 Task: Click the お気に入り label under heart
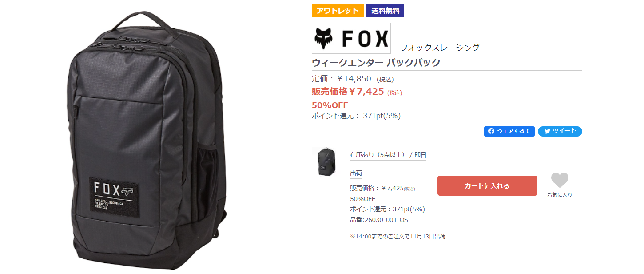click(560, 195)
